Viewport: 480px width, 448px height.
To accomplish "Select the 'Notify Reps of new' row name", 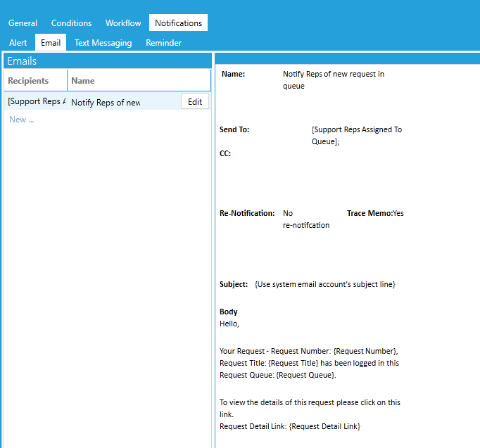I will coord(106,103).
